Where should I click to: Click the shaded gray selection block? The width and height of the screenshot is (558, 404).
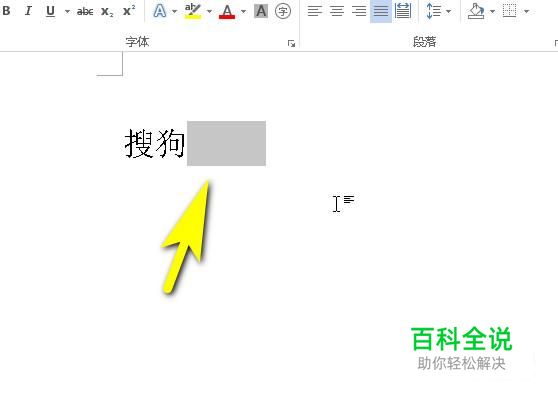226,143
